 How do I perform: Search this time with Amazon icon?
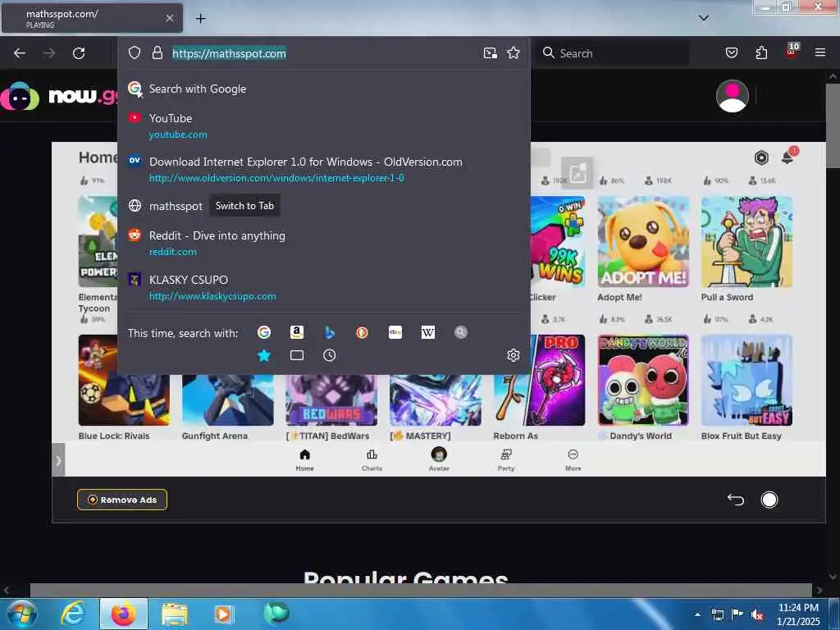(297, 332)
